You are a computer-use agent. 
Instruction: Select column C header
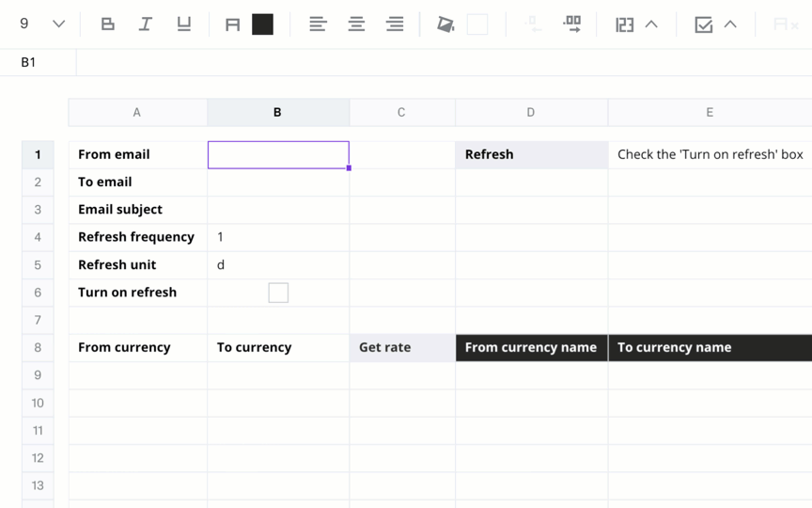tap(402, 113)
